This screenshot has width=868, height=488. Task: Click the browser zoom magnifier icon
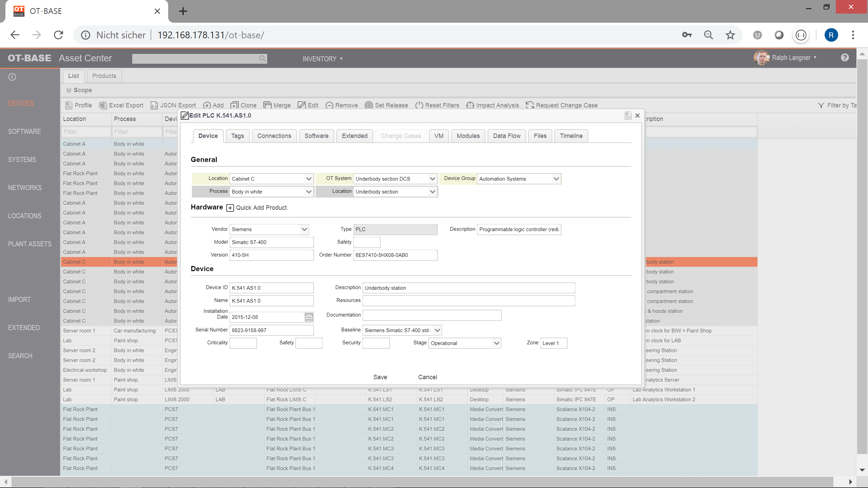(708, 35)
